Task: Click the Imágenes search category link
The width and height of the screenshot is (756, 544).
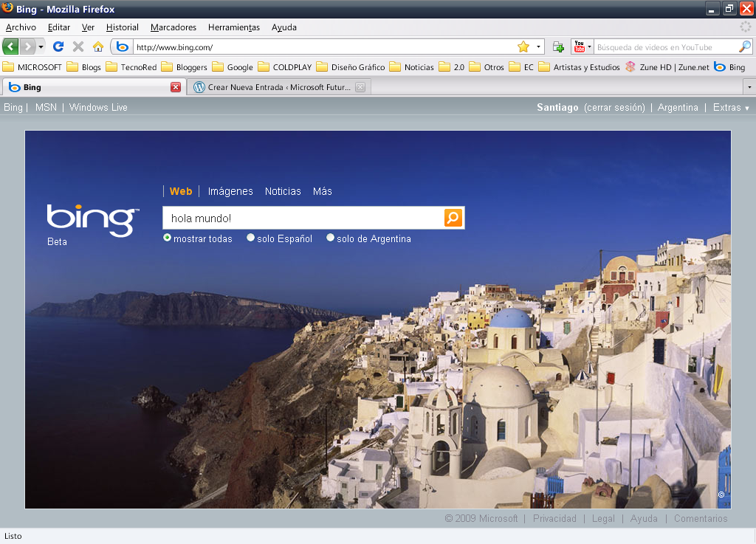Action: pyautogui.click(x=230, y=191)
